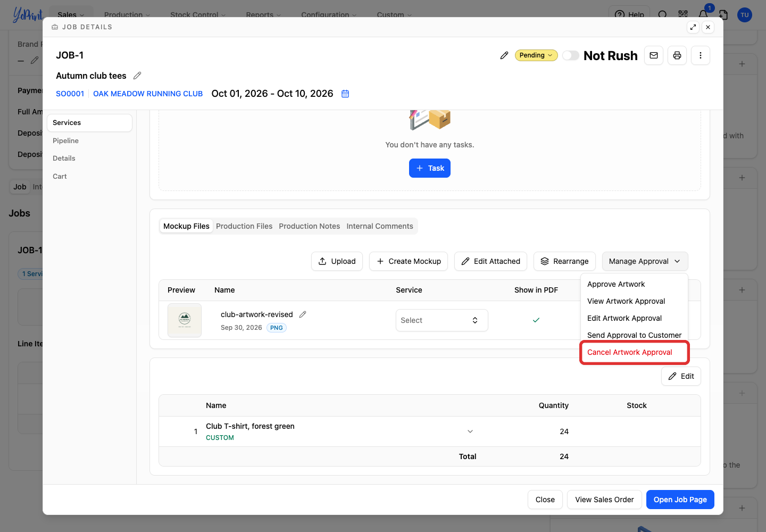
Task: Edit the Autumn club tees job name
Action: pos(137,76)
